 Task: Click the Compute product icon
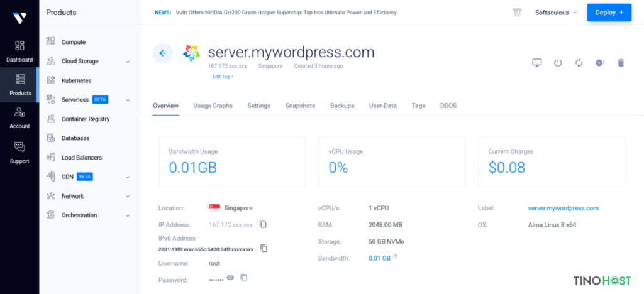tap(50, 41)
